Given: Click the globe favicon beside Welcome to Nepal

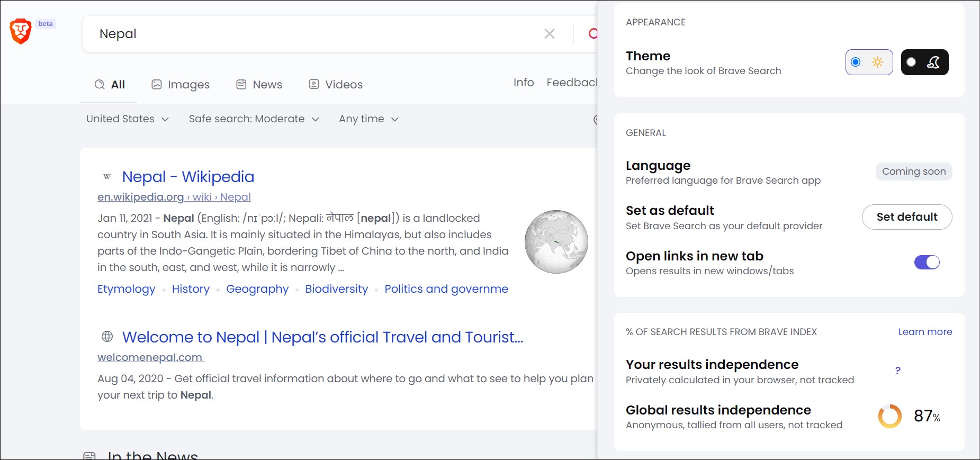Looking at the screenshot, I should pos(107,337).
